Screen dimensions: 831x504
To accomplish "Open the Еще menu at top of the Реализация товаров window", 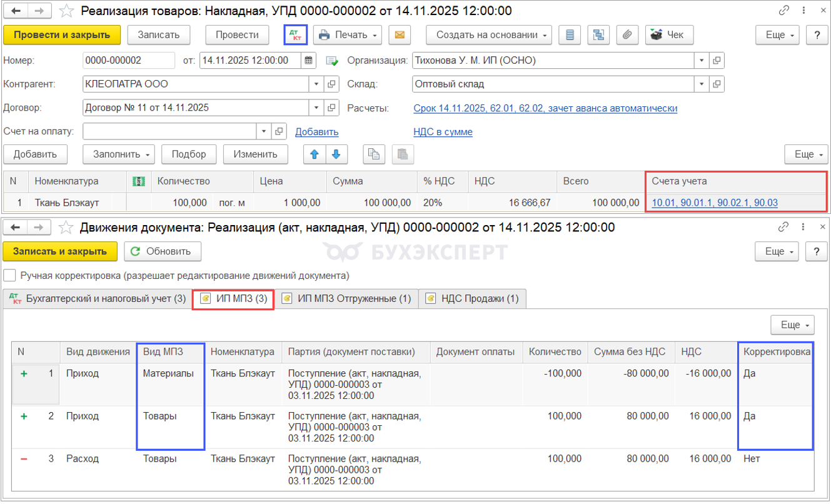I will pyautogui.click(x=777, y=35).
